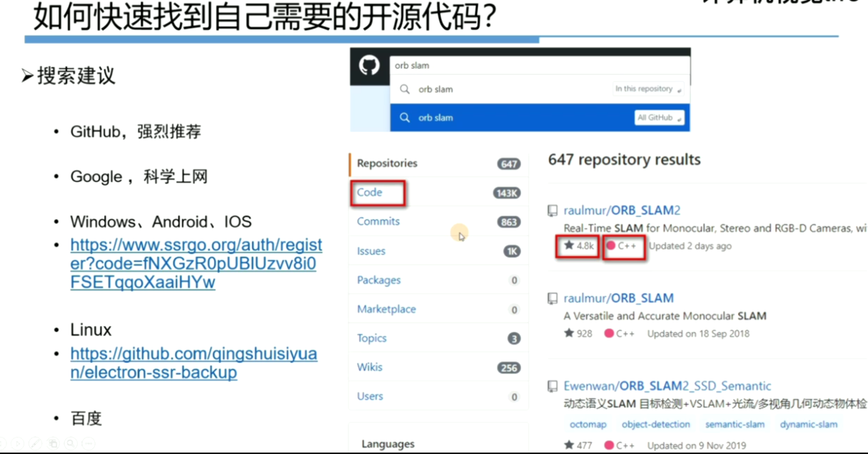Viewport: 868px width, 454px height.
Task: Select the Code filter in sidebar
Action: coord(438,193)
